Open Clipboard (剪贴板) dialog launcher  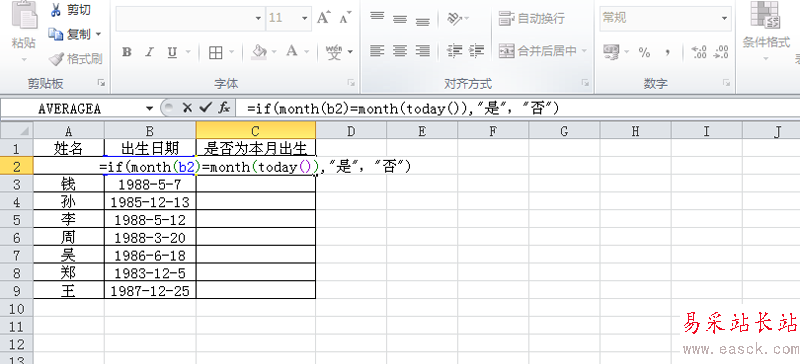tap(101, 83)
